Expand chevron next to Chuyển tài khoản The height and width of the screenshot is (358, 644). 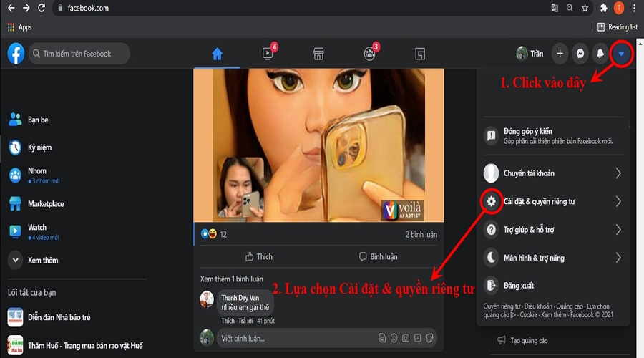coord(618,173)
